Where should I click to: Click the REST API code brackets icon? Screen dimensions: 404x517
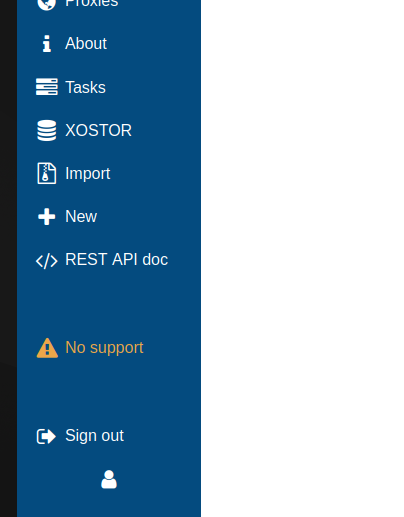[47, 261]
